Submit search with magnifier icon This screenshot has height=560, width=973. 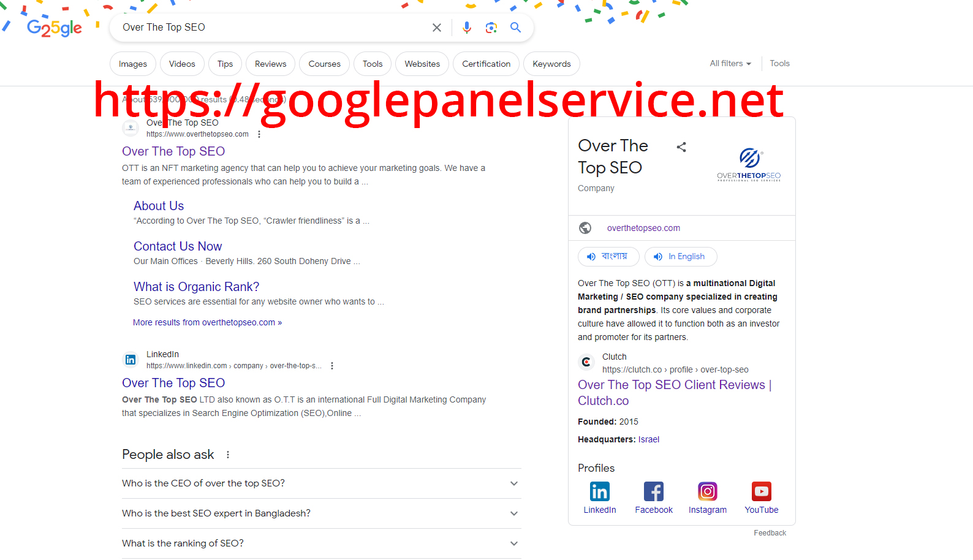(x=516, y=28)
